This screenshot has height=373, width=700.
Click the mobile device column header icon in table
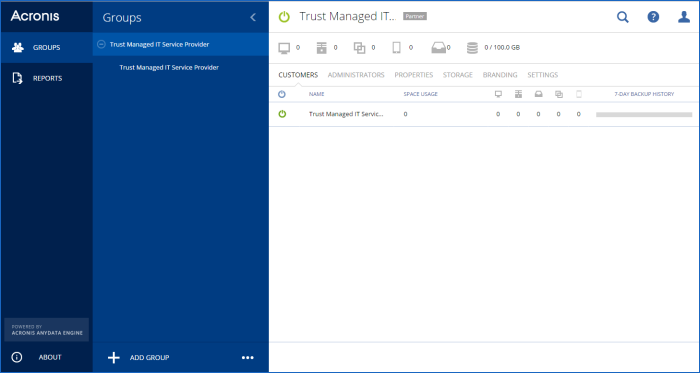579,94
